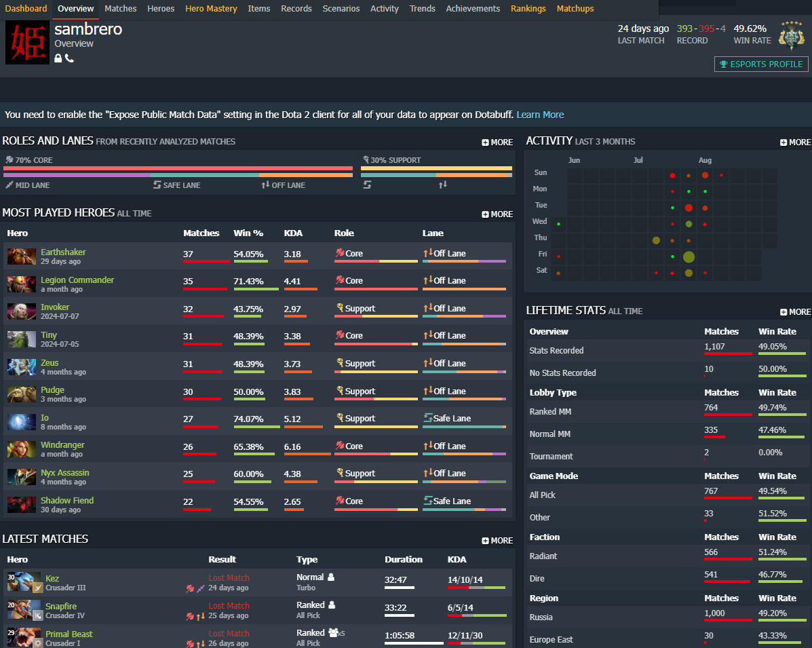The width and height of the screenshot is (812, 648).
Task: Click the phone icon under sambrero
Action: pos(69,58)
